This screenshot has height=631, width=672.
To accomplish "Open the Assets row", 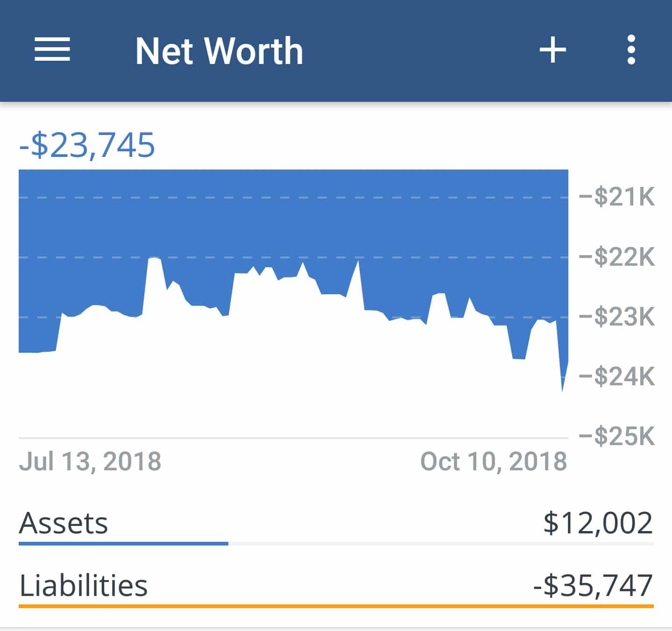I will pos(336,525).
